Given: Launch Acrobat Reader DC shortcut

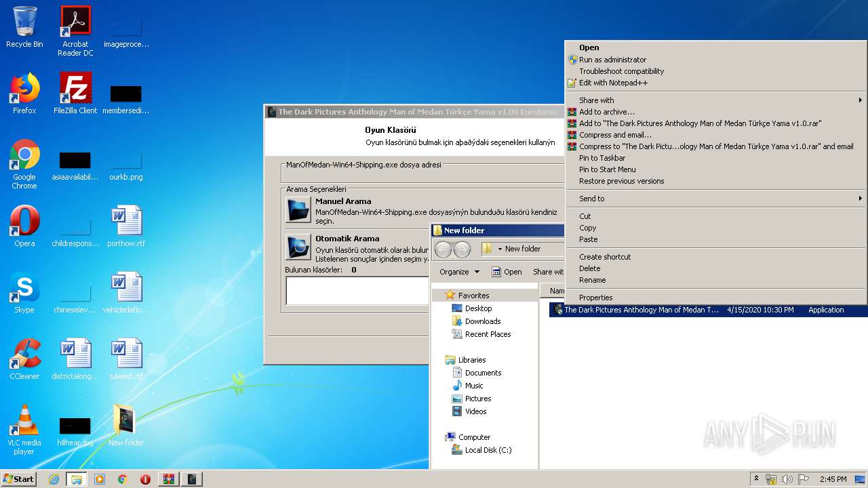Looking at the screenshot, I should [75, 31].
